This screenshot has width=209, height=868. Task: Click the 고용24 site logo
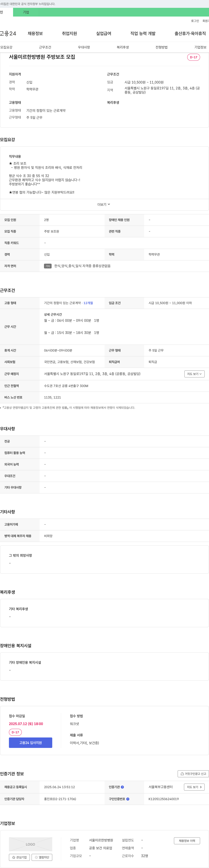pos(8,33)
